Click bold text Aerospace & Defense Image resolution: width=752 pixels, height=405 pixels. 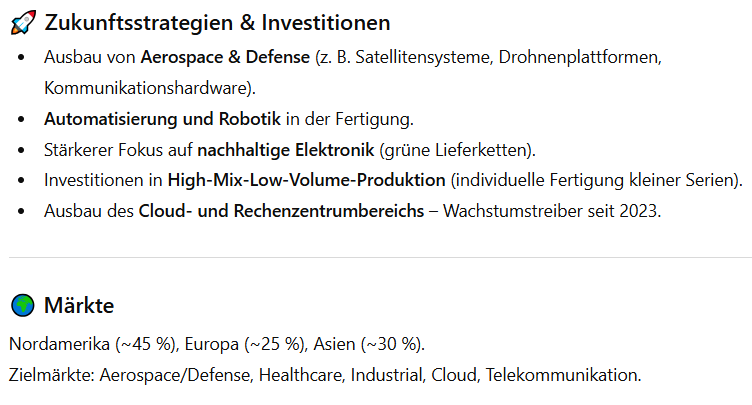[225, 57]
